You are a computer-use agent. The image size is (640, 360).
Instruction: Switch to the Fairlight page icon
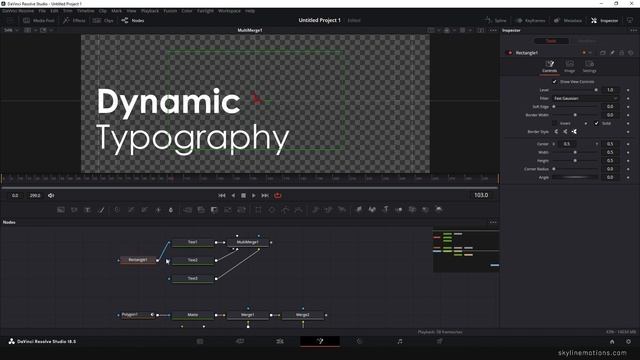400,341
